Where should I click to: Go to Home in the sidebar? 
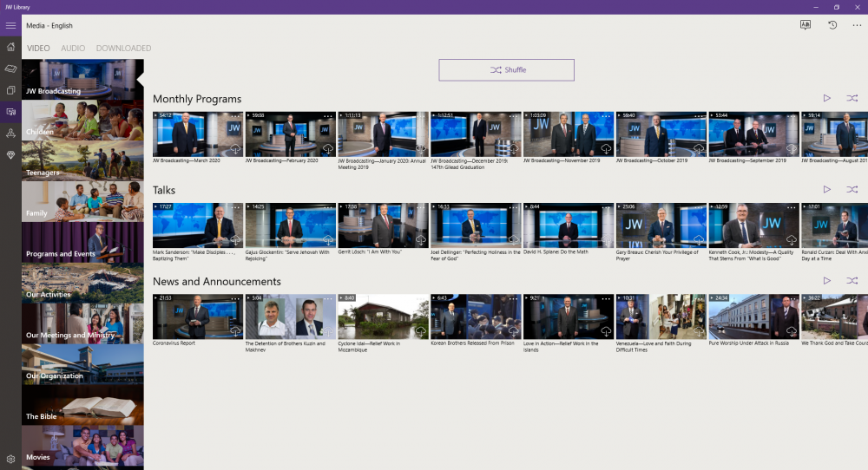pos(10,47)
